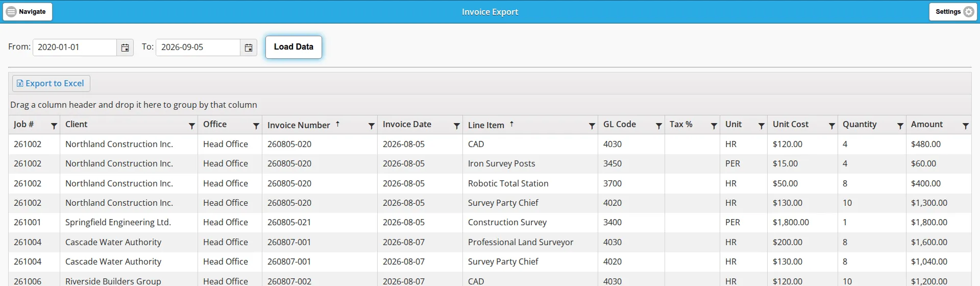Select the Professional Land Surveyor line item
Screen dimensions: 980x286
(530, 242)
